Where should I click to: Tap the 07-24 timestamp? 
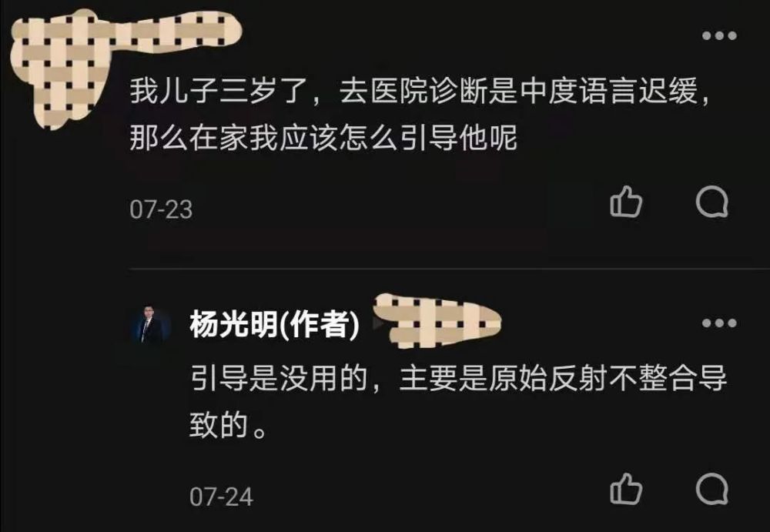(x=222, y=497)
